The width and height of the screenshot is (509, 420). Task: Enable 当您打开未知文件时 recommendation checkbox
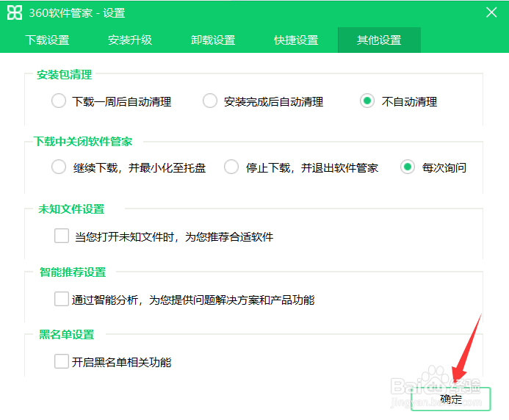point(62,236)
